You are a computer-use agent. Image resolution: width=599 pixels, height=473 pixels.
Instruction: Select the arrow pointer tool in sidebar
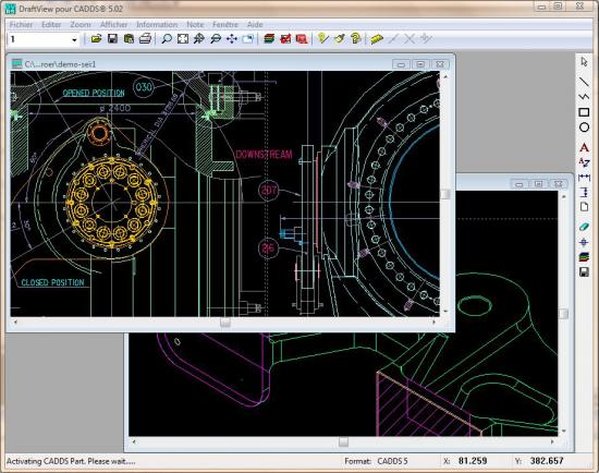click(584, 62)
